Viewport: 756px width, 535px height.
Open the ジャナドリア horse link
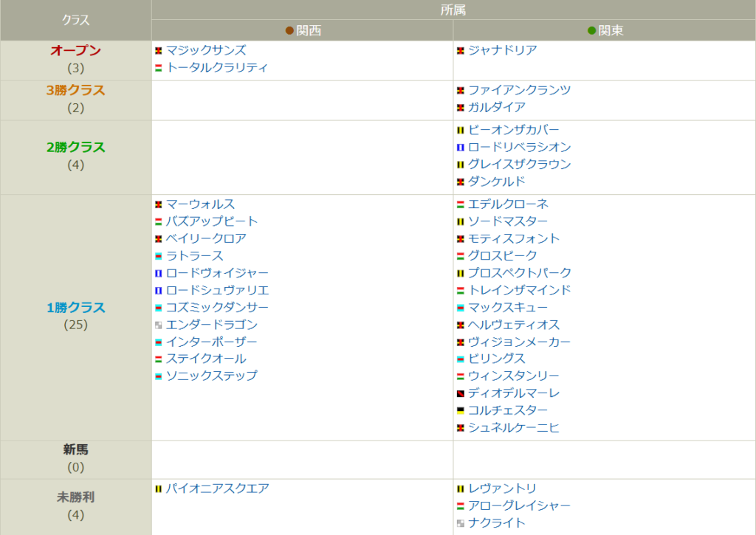(502, 50)
